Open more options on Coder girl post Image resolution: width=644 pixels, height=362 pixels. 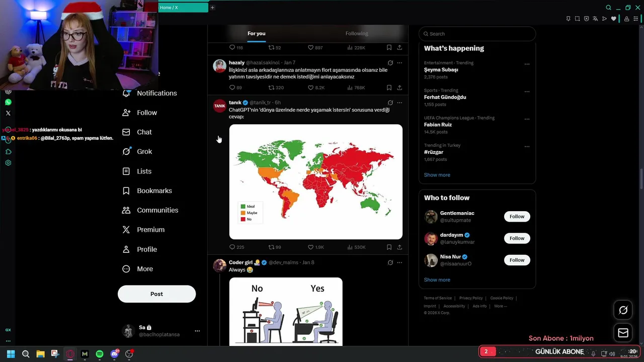point(399,262)
